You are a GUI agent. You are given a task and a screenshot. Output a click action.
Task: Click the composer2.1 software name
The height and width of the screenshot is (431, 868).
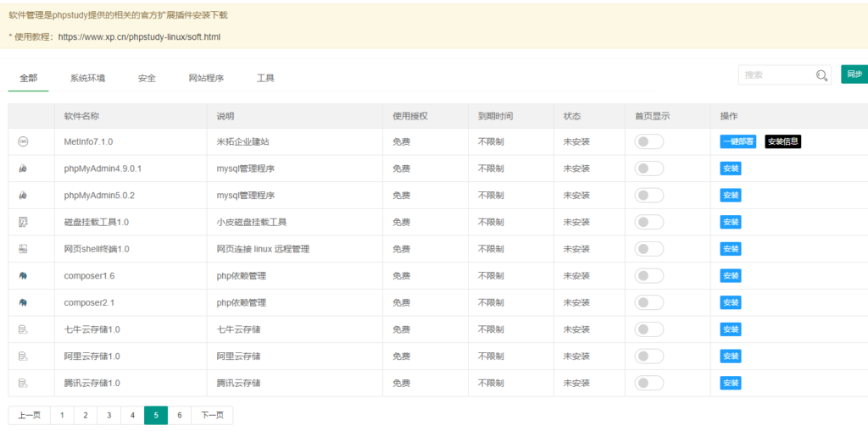point(89,302)
